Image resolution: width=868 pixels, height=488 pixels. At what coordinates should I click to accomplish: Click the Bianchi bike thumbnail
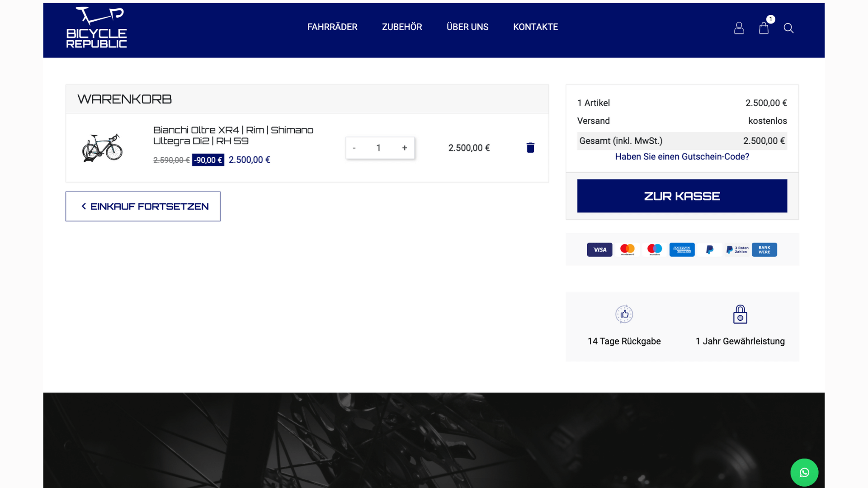tap(102, 148)
